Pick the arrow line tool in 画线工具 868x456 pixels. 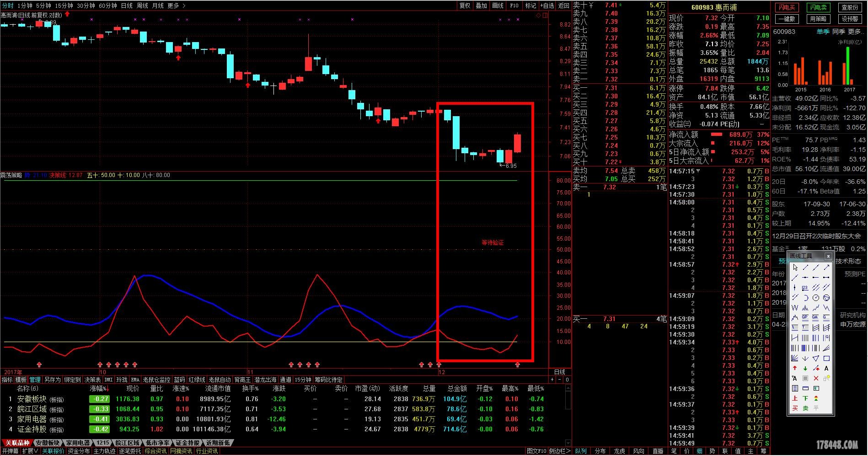(826, 268)
